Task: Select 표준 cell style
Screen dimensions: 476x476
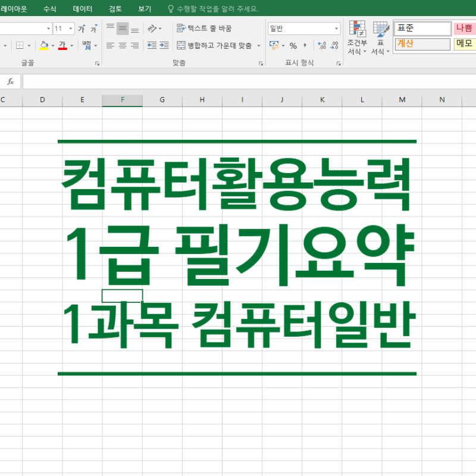Action: (x=423, y=29)
